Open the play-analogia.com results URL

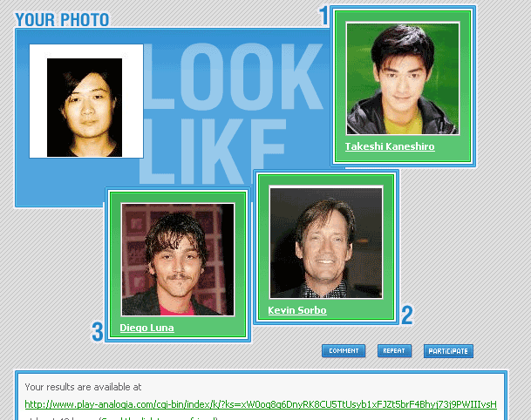[261, 404]
